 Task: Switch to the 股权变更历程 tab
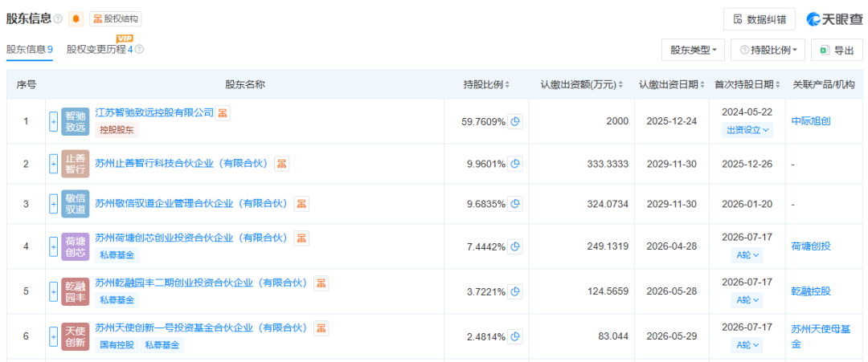[x=100, y=50]
